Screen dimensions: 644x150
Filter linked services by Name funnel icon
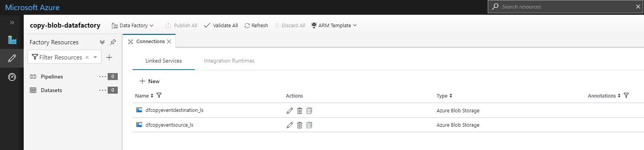(159, 96)
